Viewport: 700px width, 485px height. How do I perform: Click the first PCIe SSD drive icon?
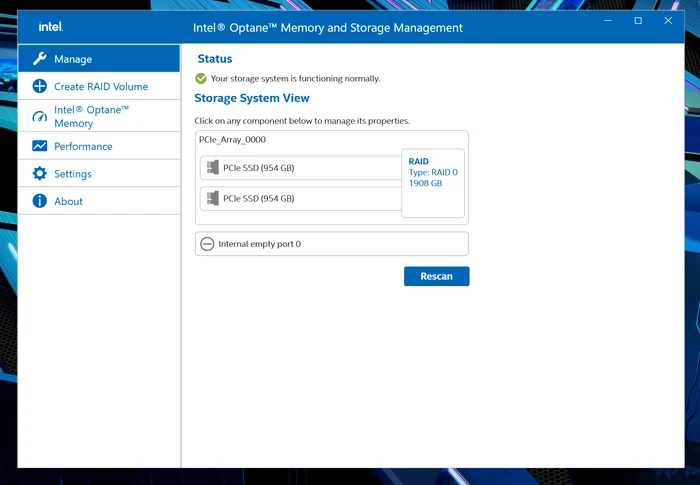tap(213, 167)
